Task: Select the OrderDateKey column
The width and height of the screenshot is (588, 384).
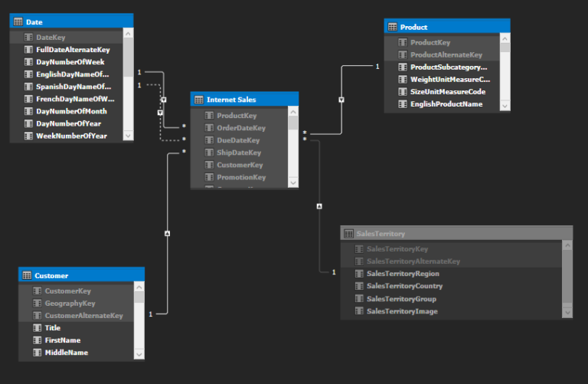Action: pyautogui.click(x=241, y=128)
